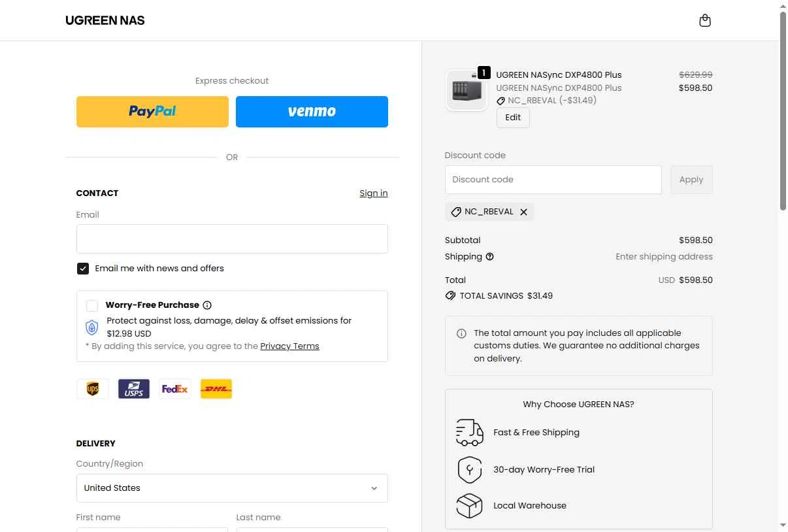The height and width of the screenshot is (532, 788).
Task: Enable the Worry-Free Purchase checkbox
Action: 92,305
